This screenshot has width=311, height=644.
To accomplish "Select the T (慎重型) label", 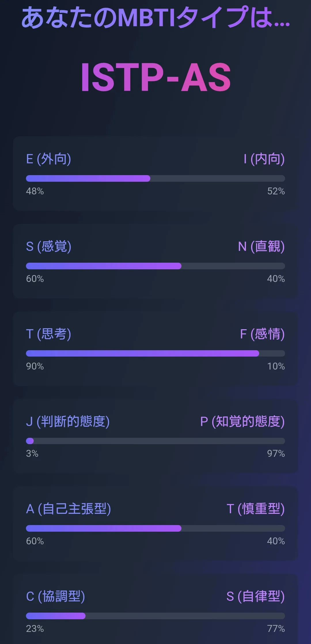I will point(256,509).
